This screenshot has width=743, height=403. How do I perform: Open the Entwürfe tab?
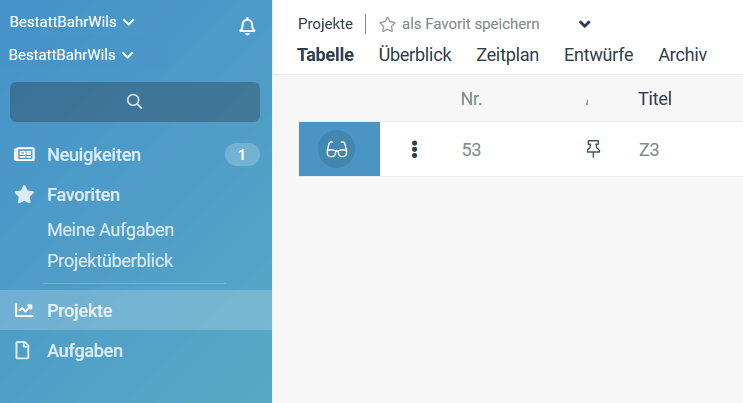[598, 55]
